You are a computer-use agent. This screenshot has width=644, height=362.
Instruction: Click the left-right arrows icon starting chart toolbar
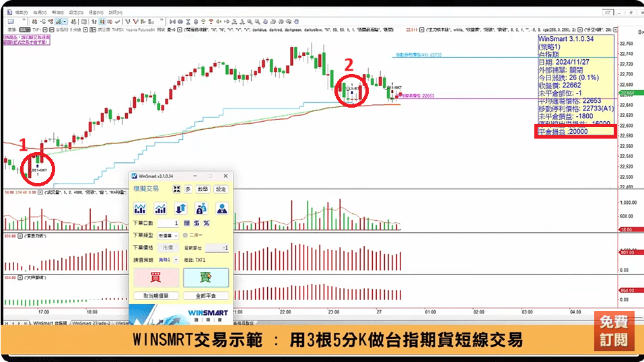[x=172, y=22]
